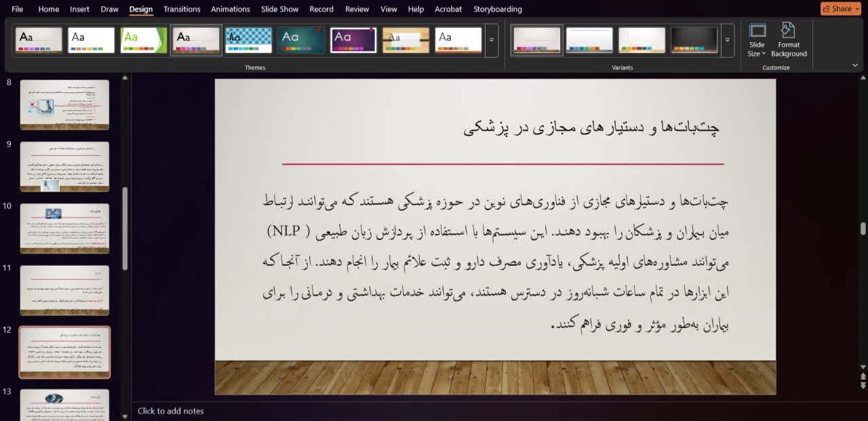Select slide 10 thumbnail
Image resolution: width=868 pixels, height=421 pixels.
coord(64,228)
